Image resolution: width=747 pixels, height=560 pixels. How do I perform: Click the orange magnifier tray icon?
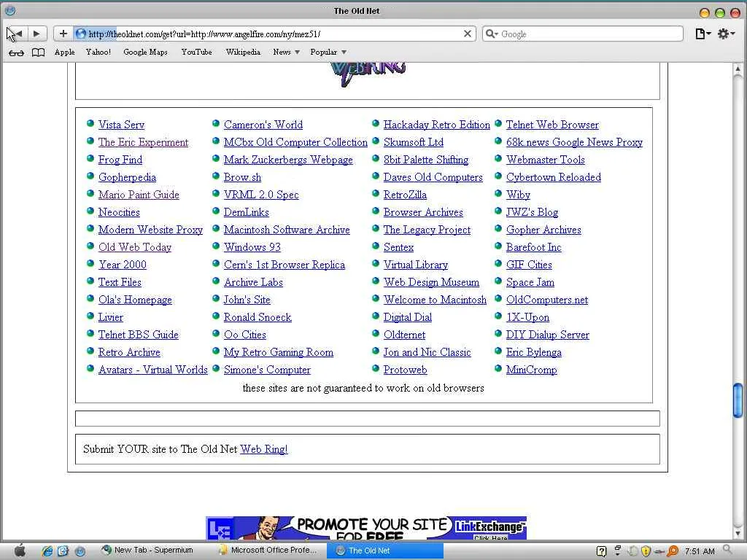tap(673, 551)
